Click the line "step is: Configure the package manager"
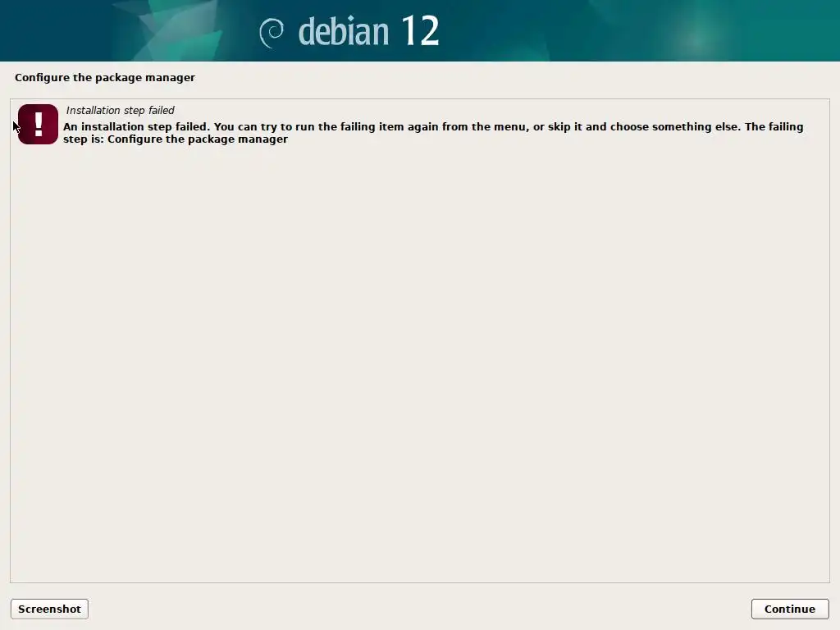840x630 pixels. 176,139
